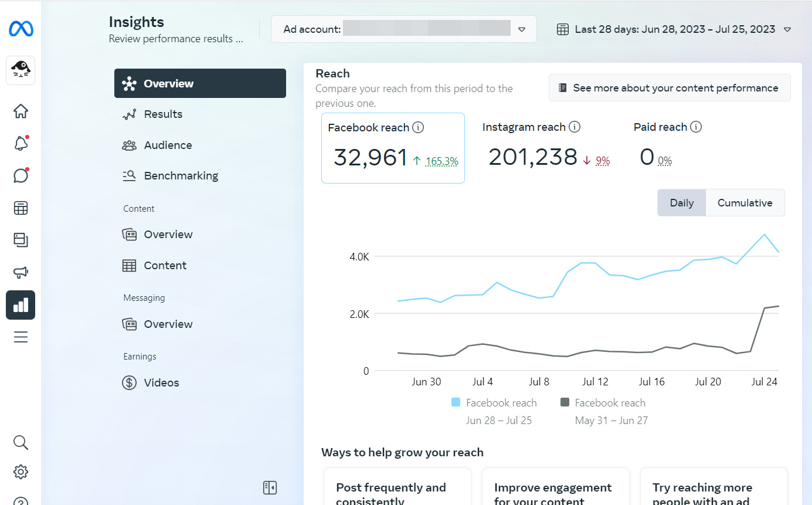Click the calendar icon by date range
812x505 pixels.
(563, 29)
